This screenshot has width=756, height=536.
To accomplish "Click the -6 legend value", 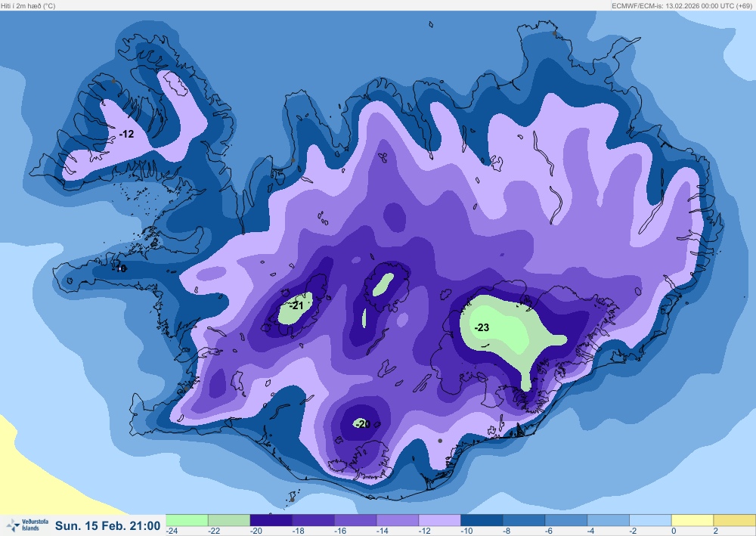I will [x=549, y=531].
